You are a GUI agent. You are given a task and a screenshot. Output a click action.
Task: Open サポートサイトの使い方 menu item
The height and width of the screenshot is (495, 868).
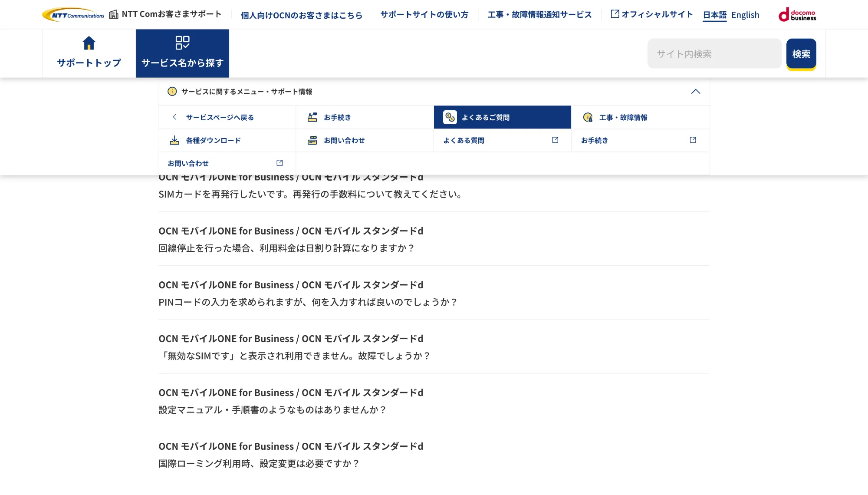click(x=424, y=15)
